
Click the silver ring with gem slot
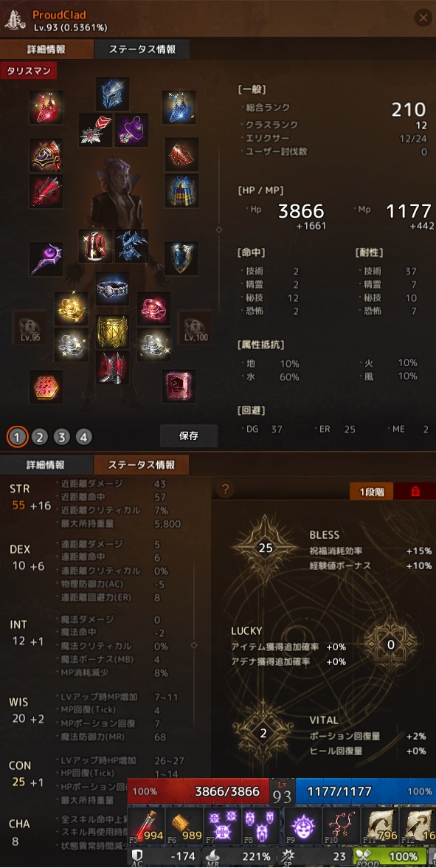[x=112, y=289]
